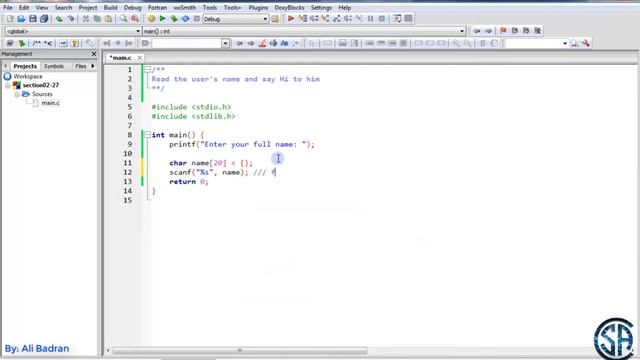Click the Find magnifier icon
640x360 pixels.
pos(123,19)
